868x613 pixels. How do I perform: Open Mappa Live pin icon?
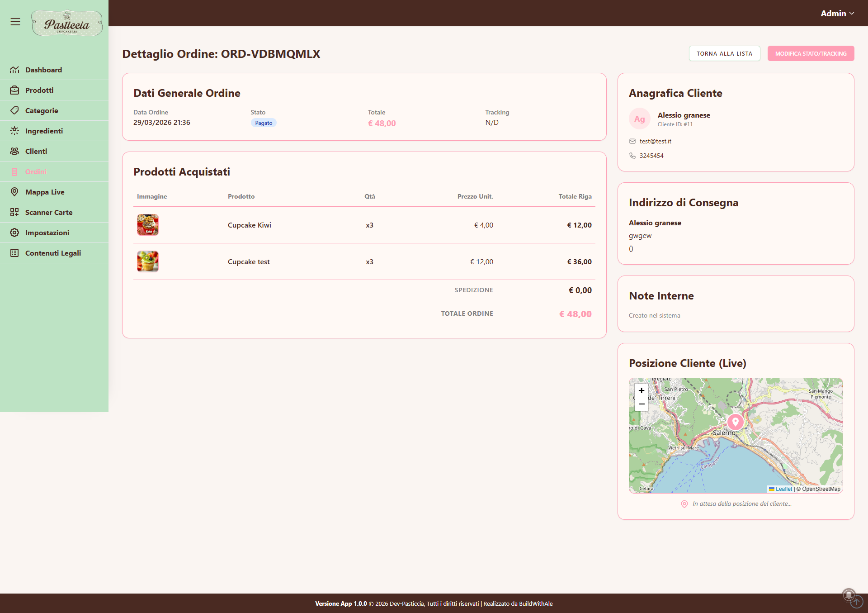tap(14, 192)
